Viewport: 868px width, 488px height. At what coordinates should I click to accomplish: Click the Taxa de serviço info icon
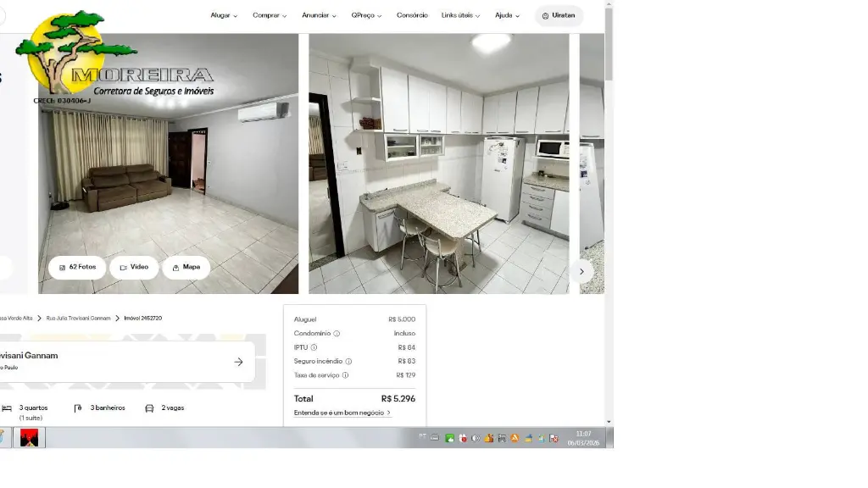(345, 375)
